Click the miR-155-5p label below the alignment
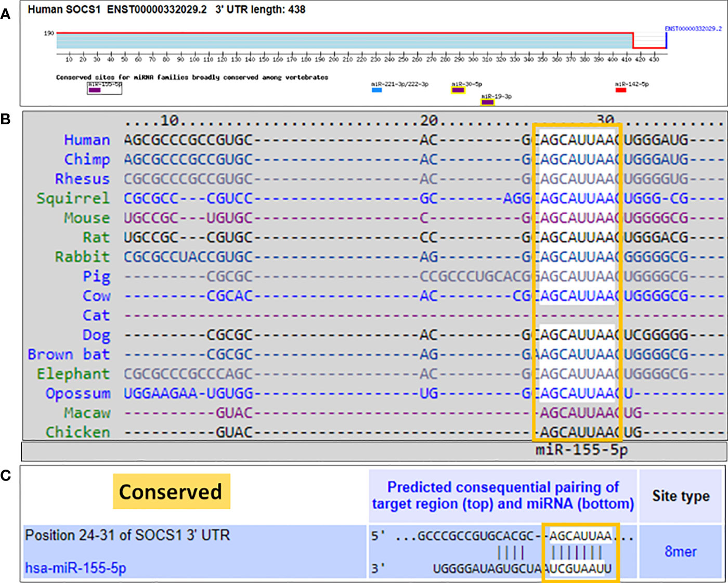The width and height of the screenshot is (728, 583). coord(582,450)
